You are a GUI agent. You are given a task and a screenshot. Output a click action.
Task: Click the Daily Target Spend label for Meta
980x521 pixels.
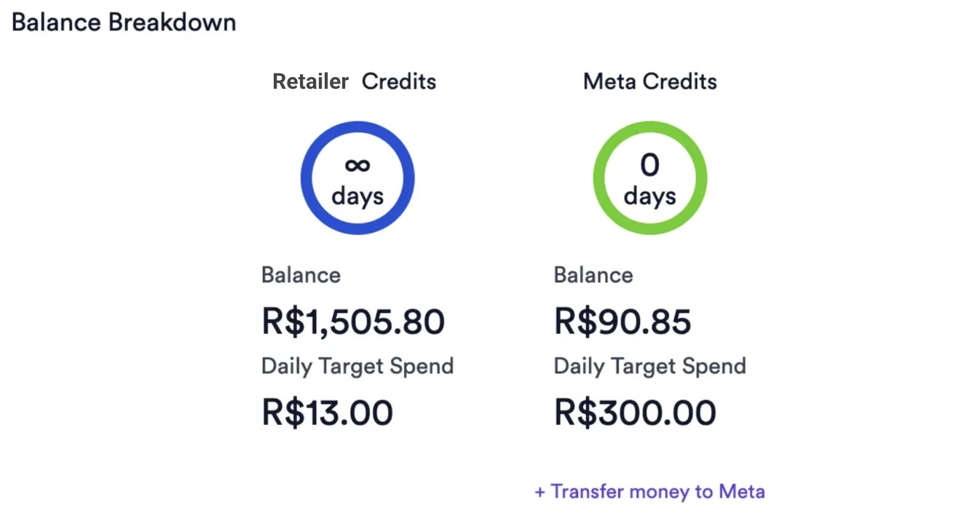(649, 366)
